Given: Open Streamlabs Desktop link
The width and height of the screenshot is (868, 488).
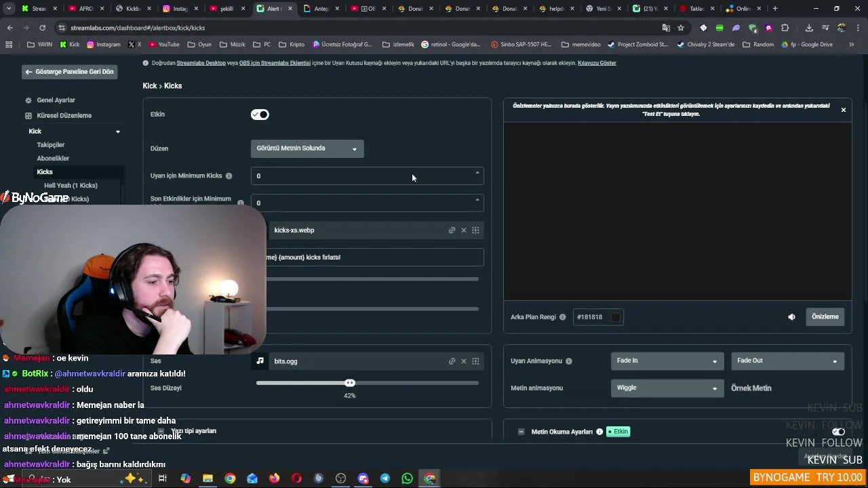Looking at the screenshot, I should [201, 63].
